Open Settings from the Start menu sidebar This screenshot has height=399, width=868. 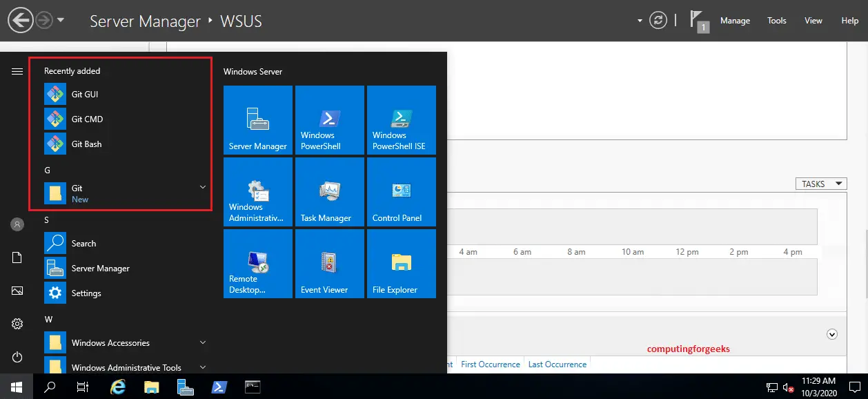pyautogui.click(x=17, y=323)
